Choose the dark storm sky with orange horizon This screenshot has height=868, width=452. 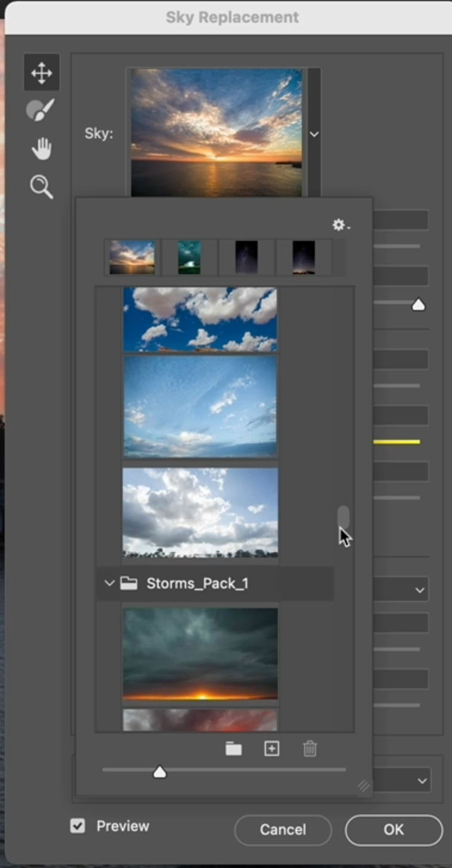pyautogui.click(x=200, y=653)
